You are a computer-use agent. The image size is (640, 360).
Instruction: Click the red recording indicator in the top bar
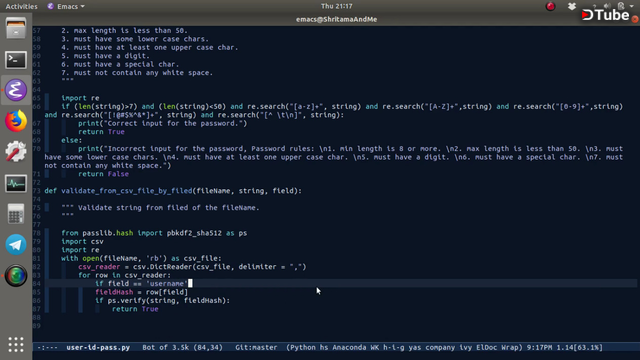[550, 6]
